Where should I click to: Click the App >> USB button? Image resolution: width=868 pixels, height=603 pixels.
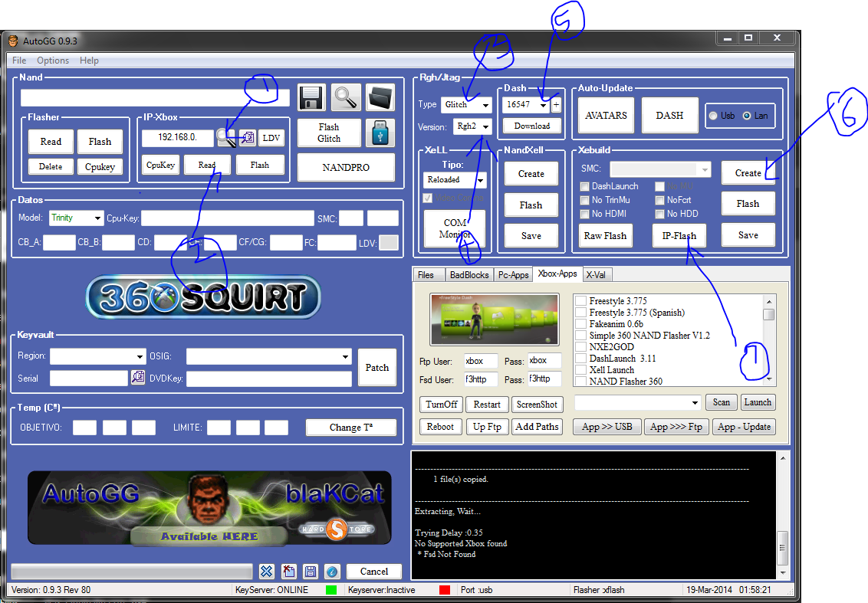pyautogui.click(x=607, y=427)
